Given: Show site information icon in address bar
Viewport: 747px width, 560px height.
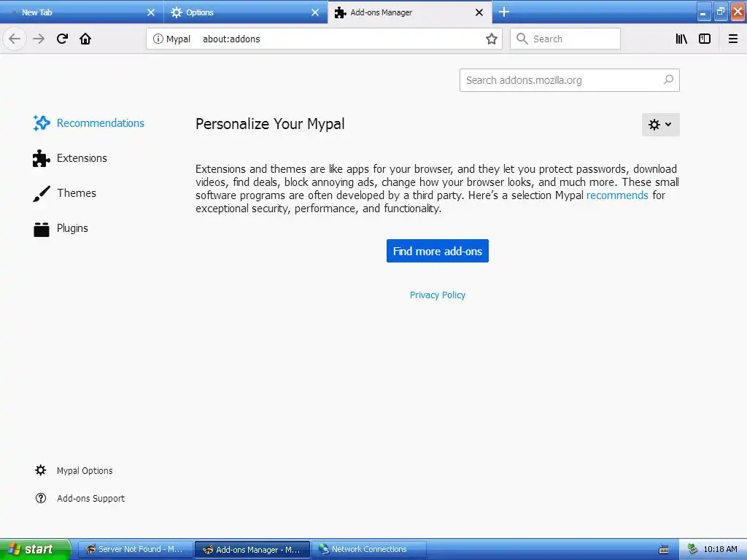Looking at the screenshot, I should (158, 39).
